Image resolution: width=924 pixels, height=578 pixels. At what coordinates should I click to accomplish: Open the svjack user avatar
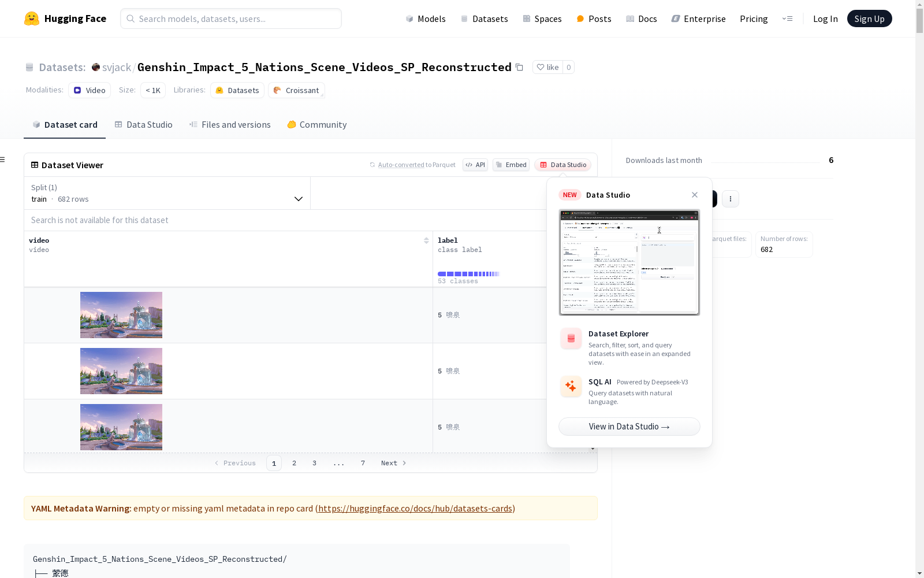[96, 67]
